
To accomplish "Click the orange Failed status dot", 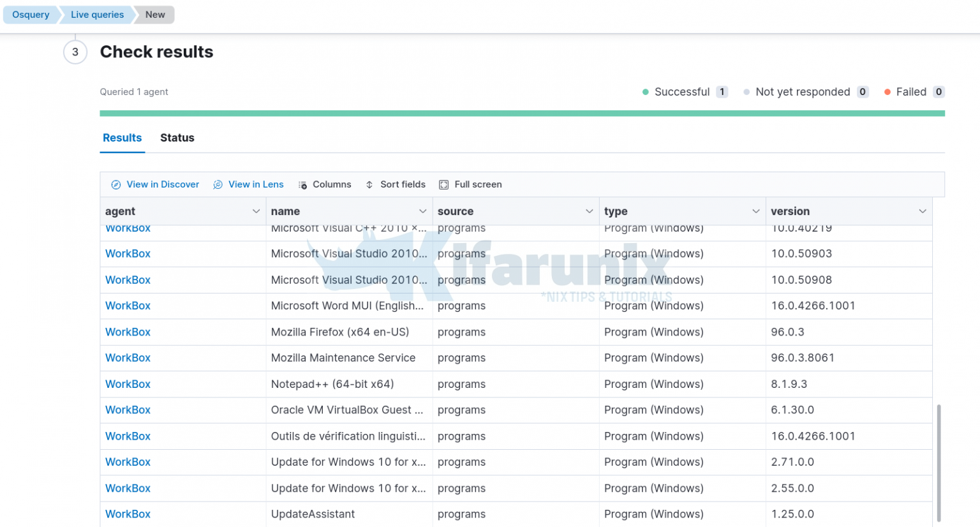I will tap(887, 92).
